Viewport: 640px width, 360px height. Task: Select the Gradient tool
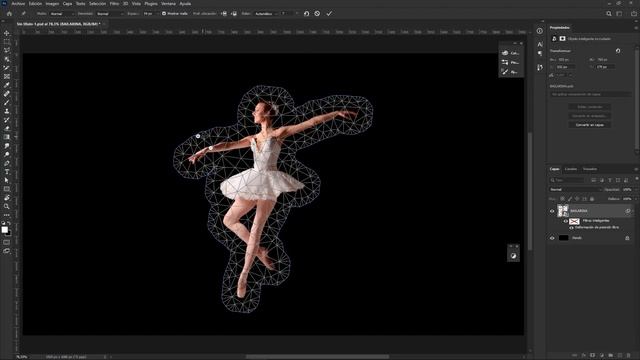tap(7, 137)
